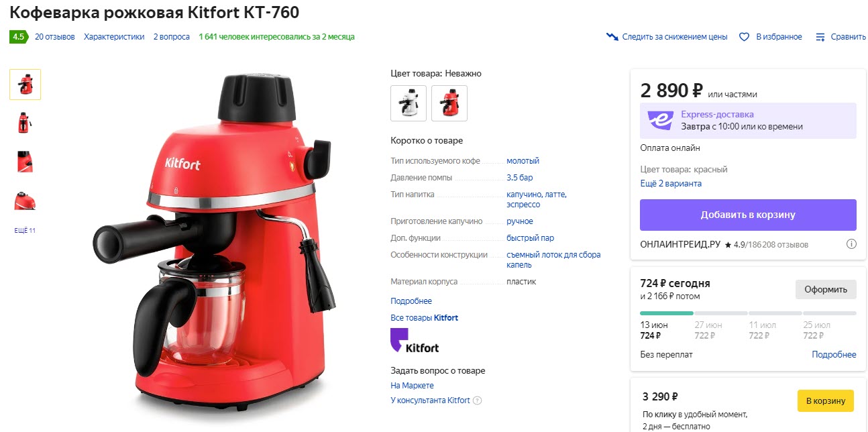This screenshot has width=868, height=432.
Task: Click the Express delivery purple icon
Action: point(660,121)
